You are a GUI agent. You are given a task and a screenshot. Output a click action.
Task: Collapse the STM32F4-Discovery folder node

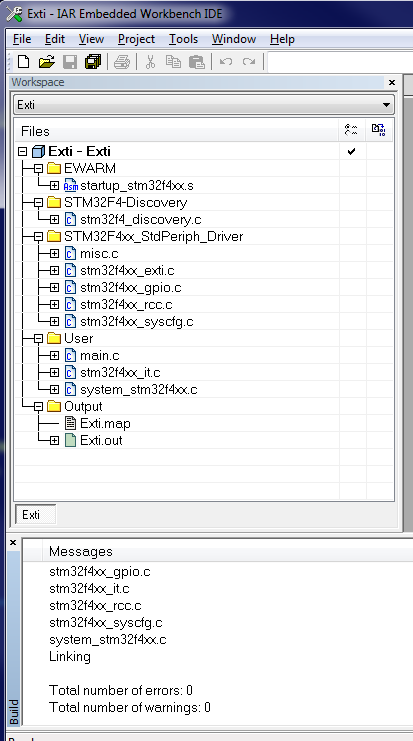tap(38, 202)
